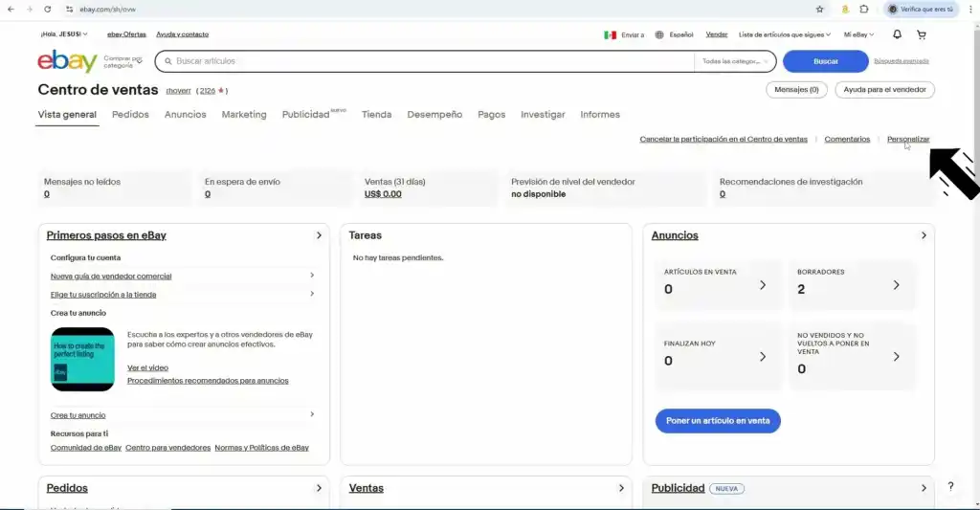The image size is (980, 510).
Task: Open Artículos en venta chevron
Action: tap(763, 285)
